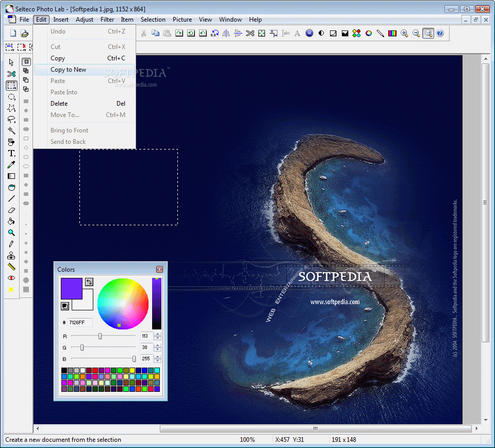Reset colors to default black and white
495x448 pixels.
[65, 306]
